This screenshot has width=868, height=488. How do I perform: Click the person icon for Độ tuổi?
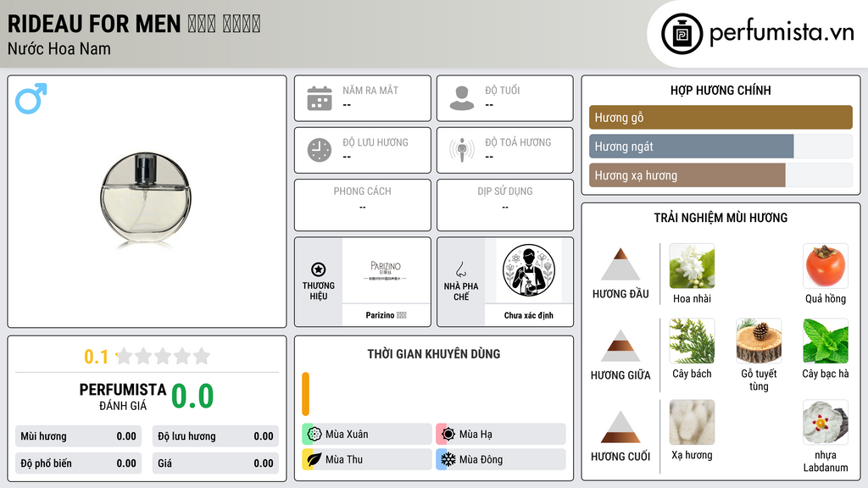coord(462,98)
